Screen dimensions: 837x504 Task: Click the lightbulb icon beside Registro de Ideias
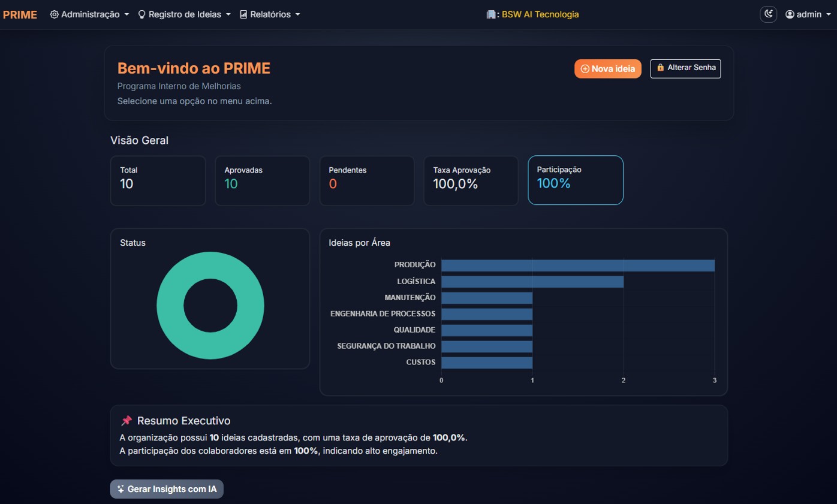(142, 14)
